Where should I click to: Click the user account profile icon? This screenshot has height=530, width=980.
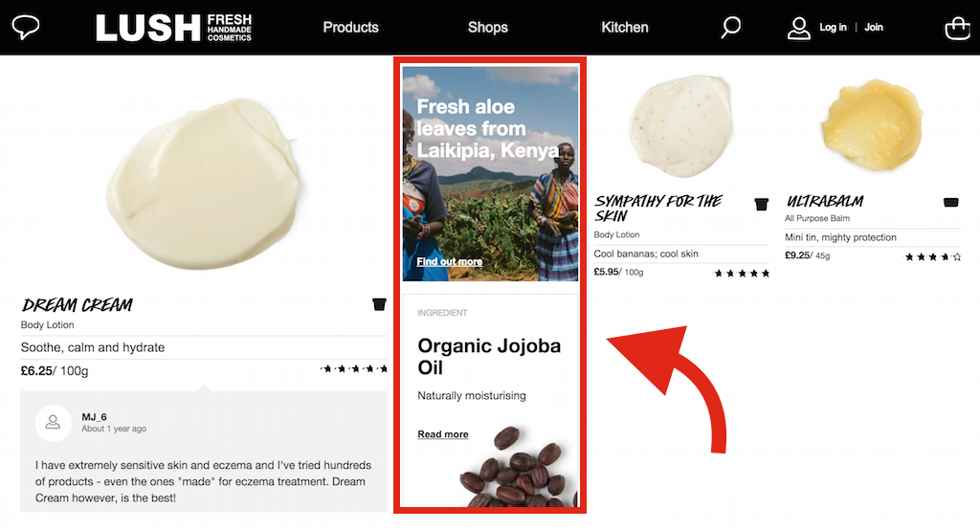pos(799,28)
